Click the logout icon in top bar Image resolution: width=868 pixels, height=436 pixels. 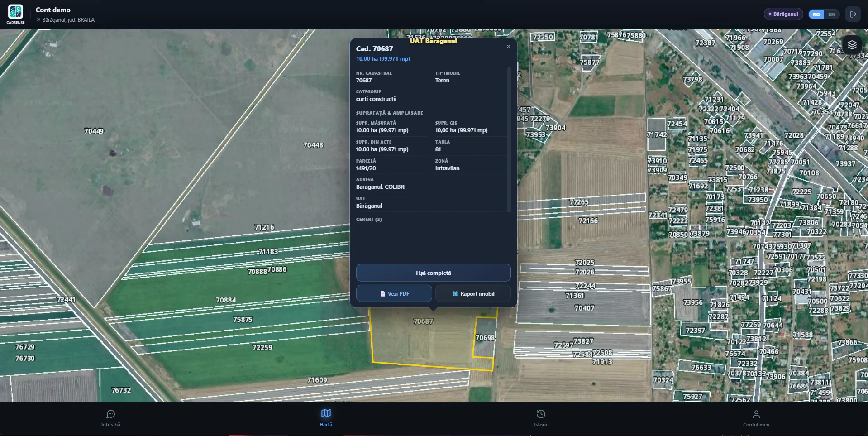click(854, 14)
